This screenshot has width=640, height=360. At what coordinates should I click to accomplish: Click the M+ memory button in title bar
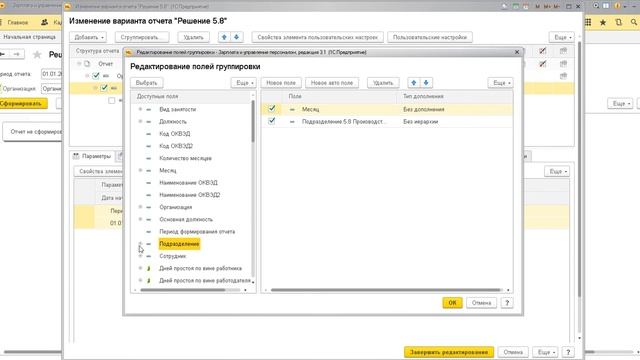pyautogui.click(x=547, y=7)
